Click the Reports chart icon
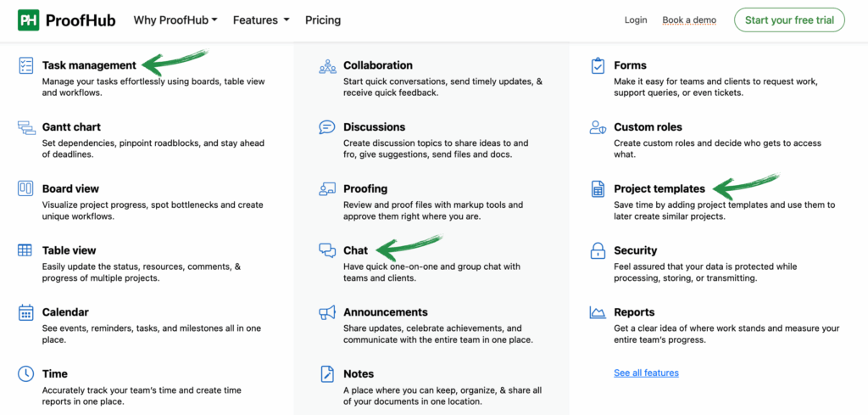The width and height of the screenshot is (868, 415). pyautogui.click(x=598, y=312)
